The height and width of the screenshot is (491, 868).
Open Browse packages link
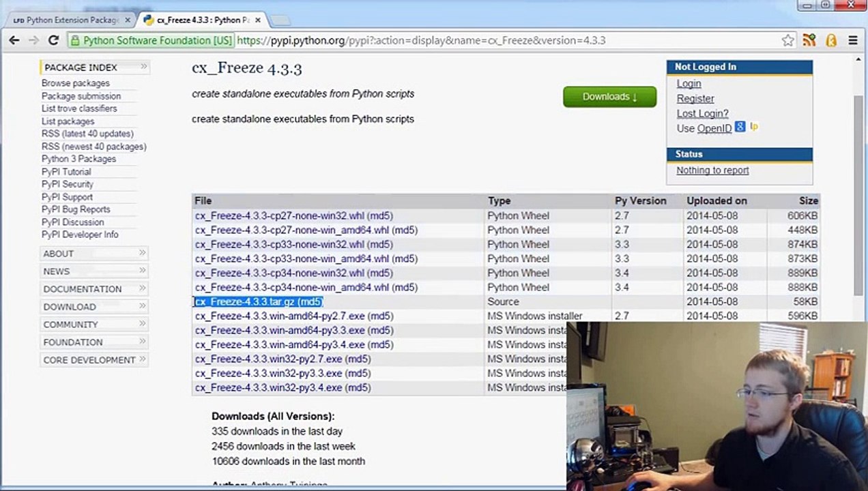[75, 83]
